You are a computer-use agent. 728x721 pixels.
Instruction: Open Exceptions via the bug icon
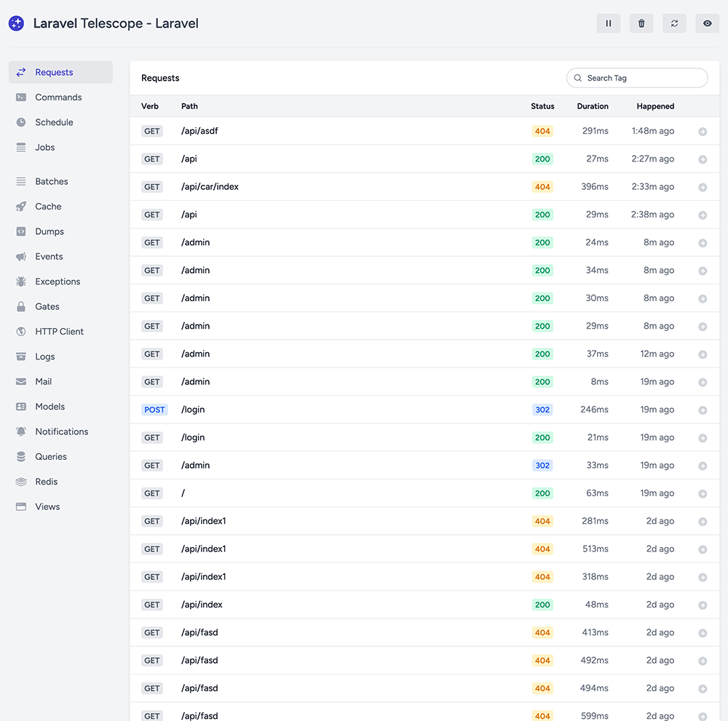[21, 282]
